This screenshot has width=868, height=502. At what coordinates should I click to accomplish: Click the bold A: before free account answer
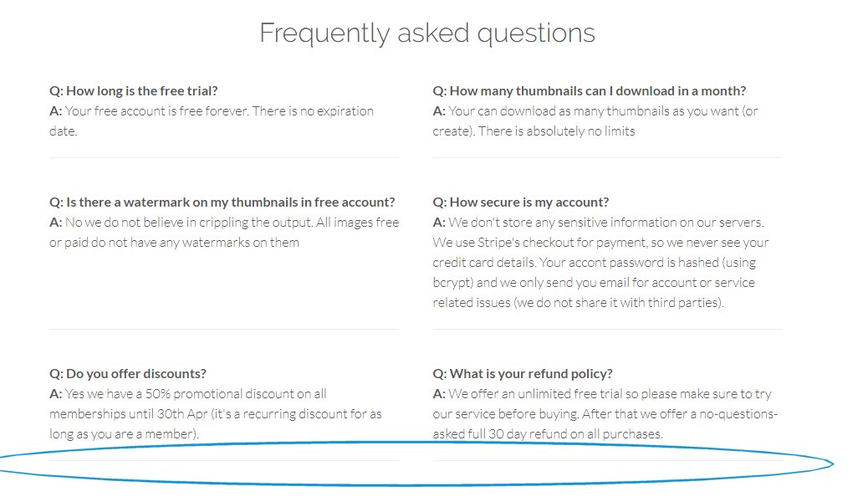click(55, 110)
